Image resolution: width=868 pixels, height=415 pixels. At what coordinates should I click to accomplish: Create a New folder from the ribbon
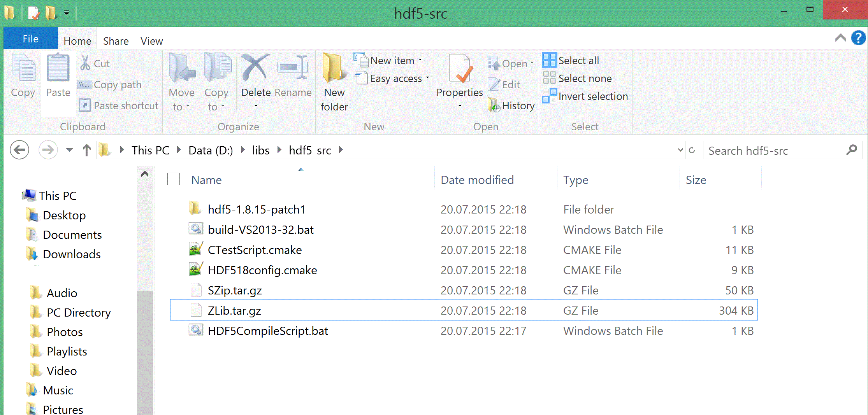tap(334, 83)
